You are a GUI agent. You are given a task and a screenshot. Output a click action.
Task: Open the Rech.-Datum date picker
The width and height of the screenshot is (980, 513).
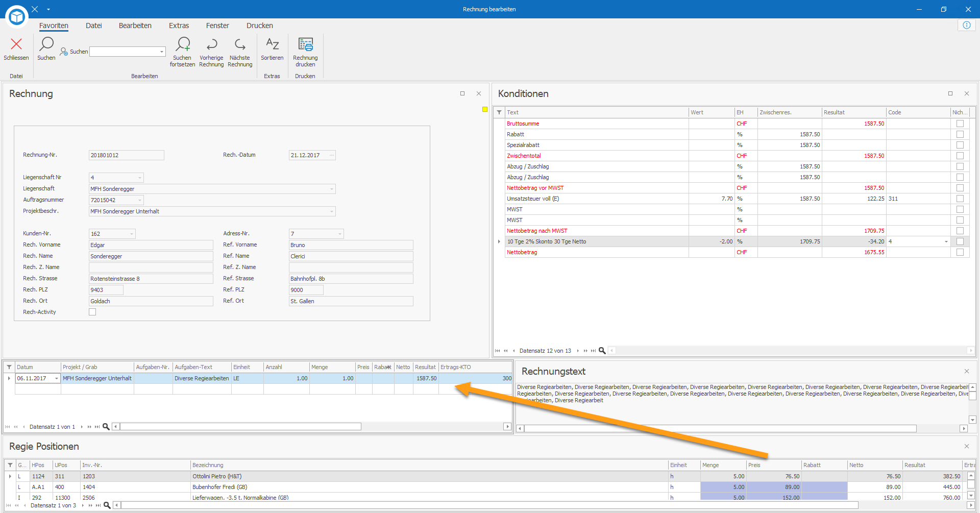pos(332,155)
